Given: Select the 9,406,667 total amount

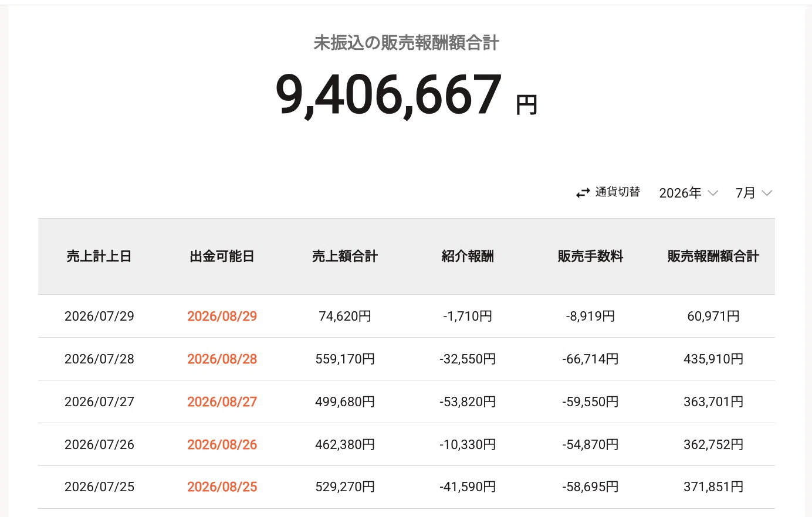Looking at the screenshot, I should (388, 94).
